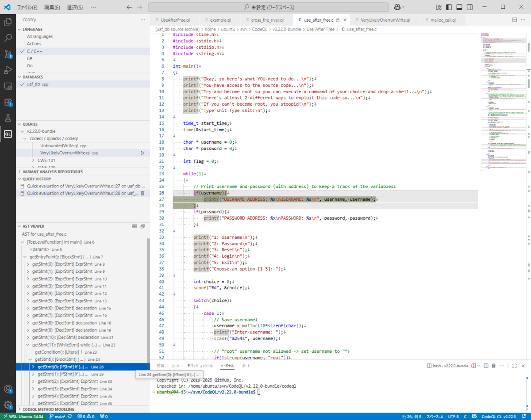Open Copilot chat icon in title bar
Image resolution: width=531 pixels, height=420 pixels.
point(398,7)
